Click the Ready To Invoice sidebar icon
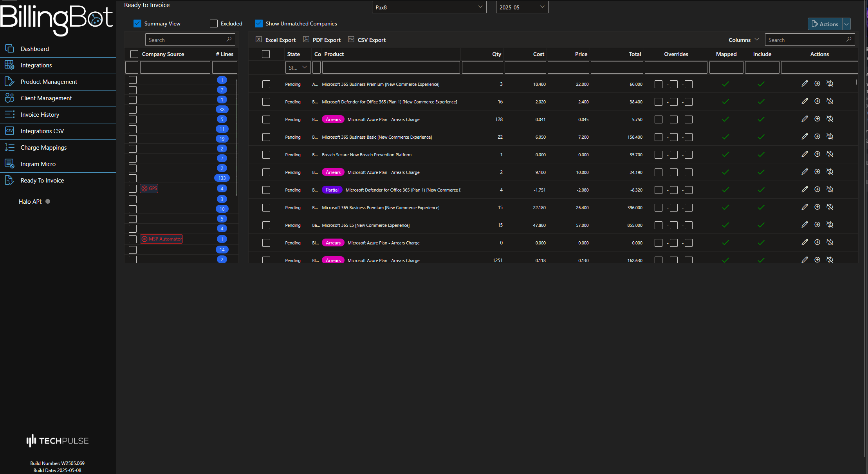Screen dimensions: 868x474 click(9, 180)
